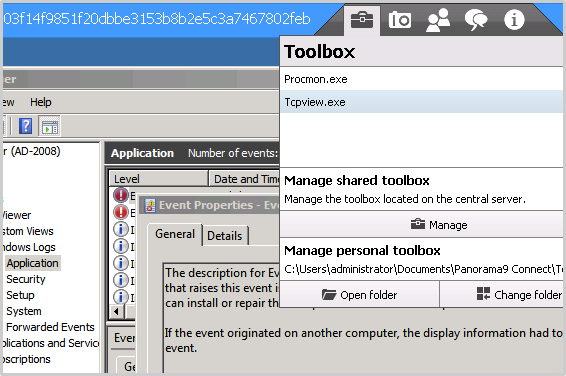Select the Application log in tree

pyautogui.click(x=32, y=263)
